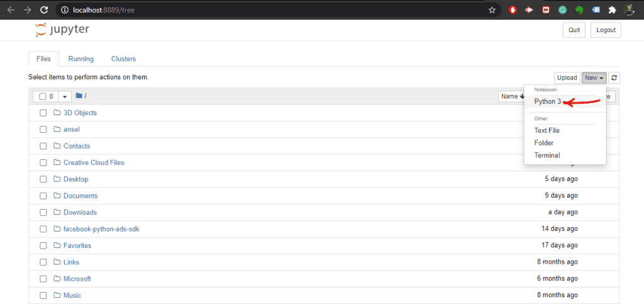Choose Python 3 notebook from menu
Screen dimensions: 644x304
[548, 101]
